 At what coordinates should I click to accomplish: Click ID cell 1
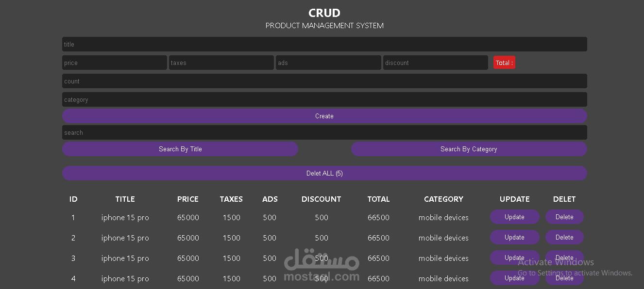(x=73, y=218)
